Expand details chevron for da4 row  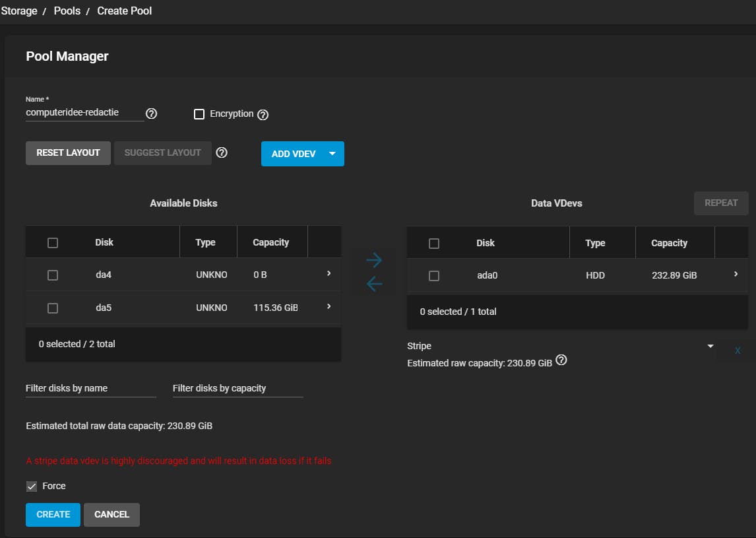[329, 273]
